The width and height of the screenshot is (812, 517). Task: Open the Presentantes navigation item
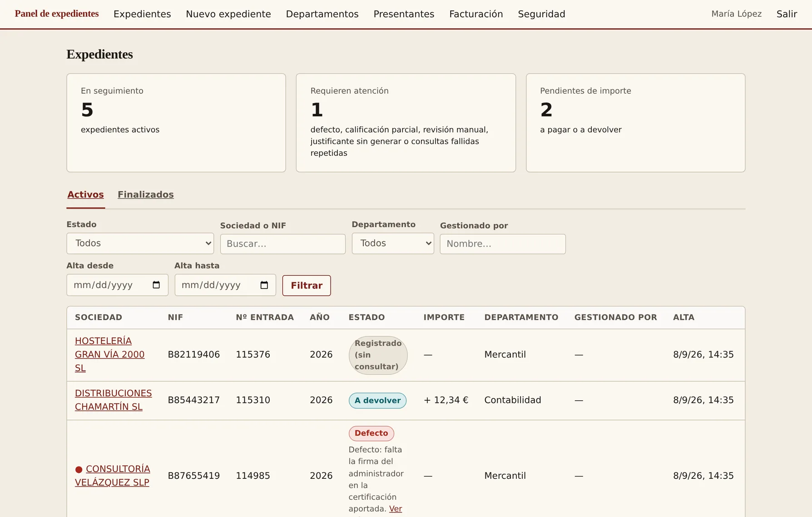pos(404,14)
